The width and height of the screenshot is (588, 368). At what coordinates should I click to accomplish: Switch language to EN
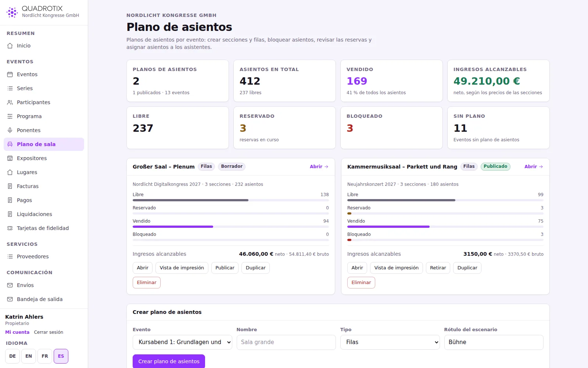click(x=29, y=356)
